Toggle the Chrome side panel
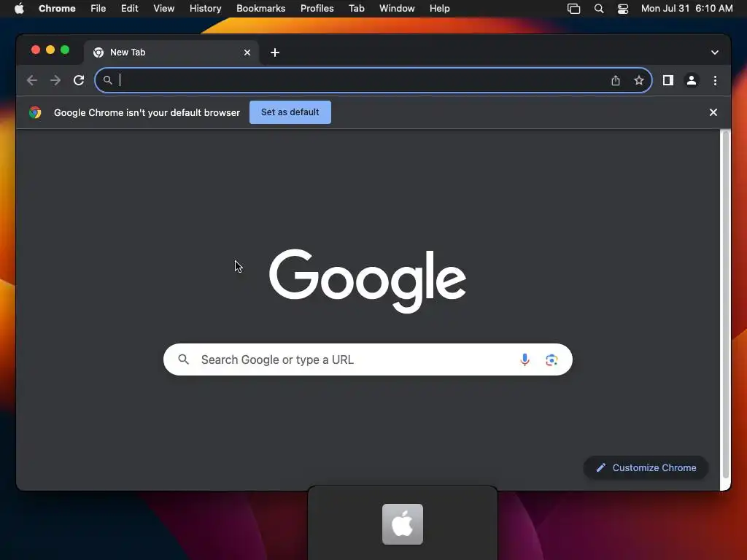The image size is (747, 560). pos(668,80)
